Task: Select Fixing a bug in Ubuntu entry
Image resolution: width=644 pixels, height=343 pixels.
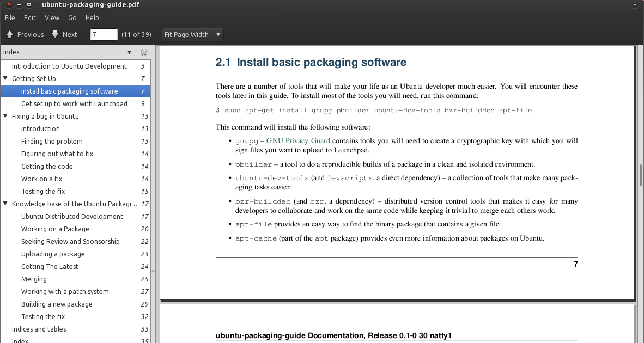Action: click(76, 116)
